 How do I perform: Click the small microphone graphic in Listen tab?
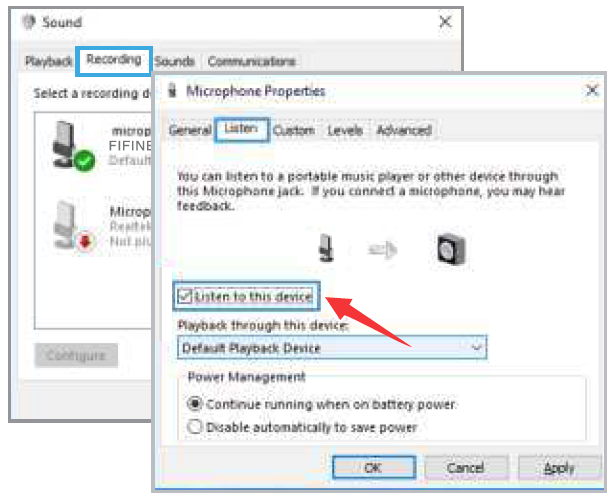click(326, 248)
